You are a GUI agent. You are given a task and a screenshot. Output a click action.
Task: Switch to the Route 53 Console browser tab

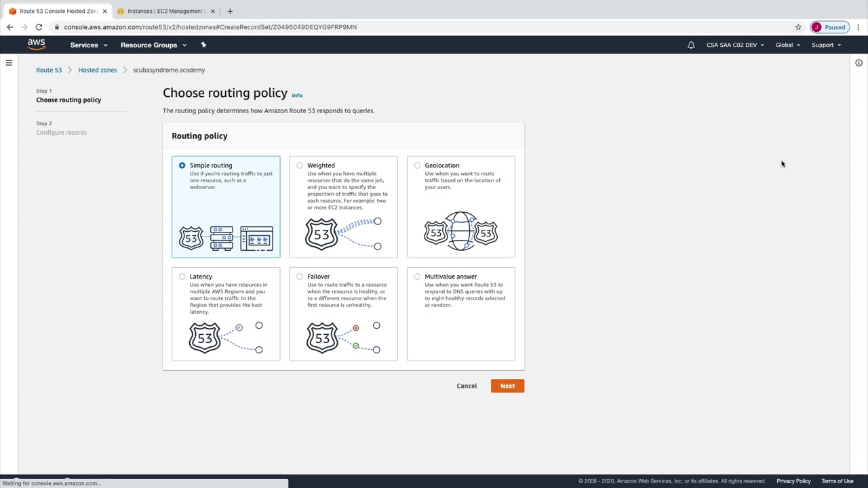(58, 11)
